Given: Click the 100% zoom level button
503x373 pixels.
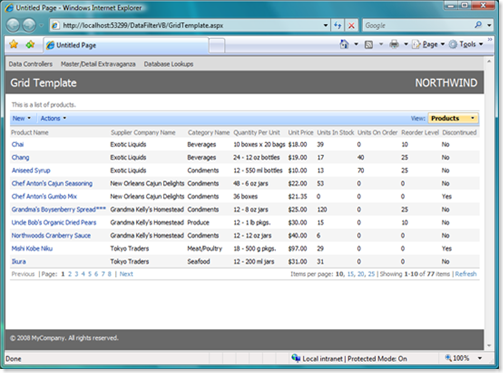Looking at the screenshot, I should [x=457, y=358].
